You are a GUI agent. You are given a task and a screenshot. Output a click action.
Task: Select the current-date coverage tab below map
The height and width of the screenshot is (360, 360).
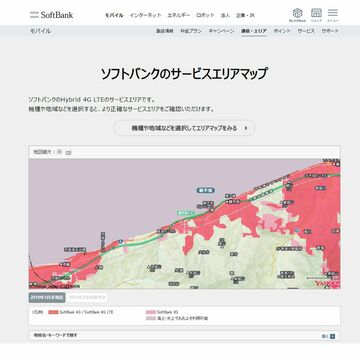pyautogui.click(x=47, y=297)
